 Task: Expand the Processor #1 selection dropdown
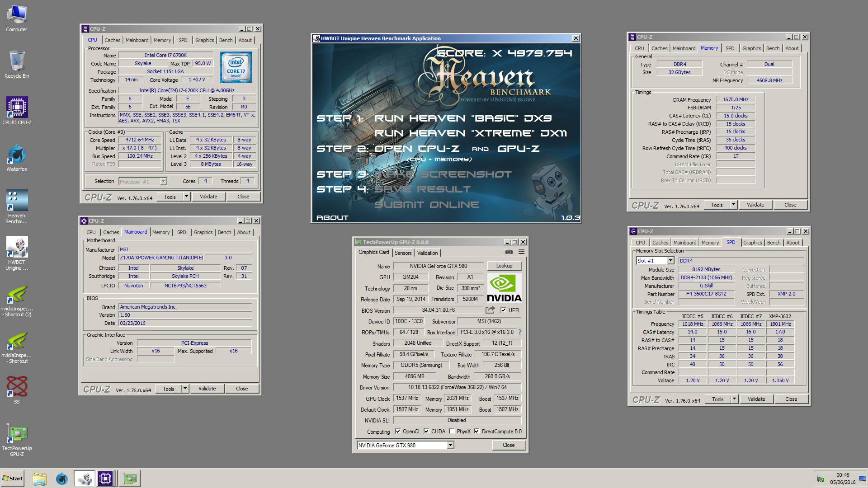164,181
